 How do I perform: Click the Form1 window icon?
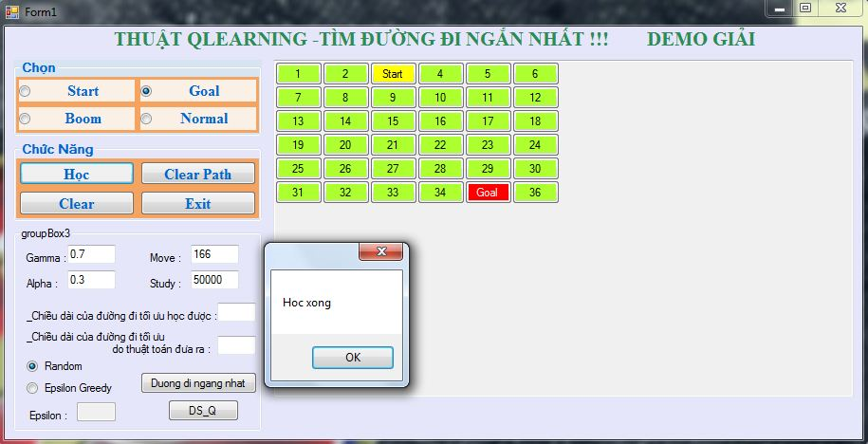(12, 10)
